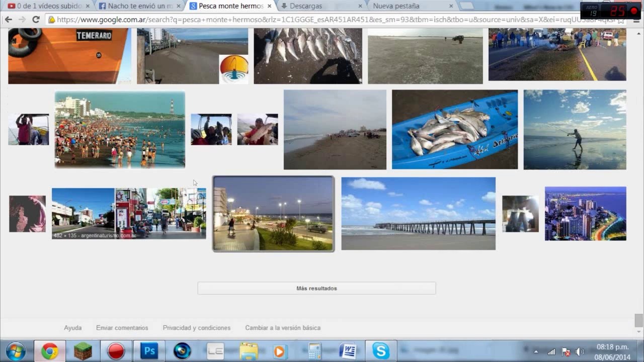This screenshot has width=644, height=362.
Task: Open the file explorer folder taskbar icon
Action: 249,351
